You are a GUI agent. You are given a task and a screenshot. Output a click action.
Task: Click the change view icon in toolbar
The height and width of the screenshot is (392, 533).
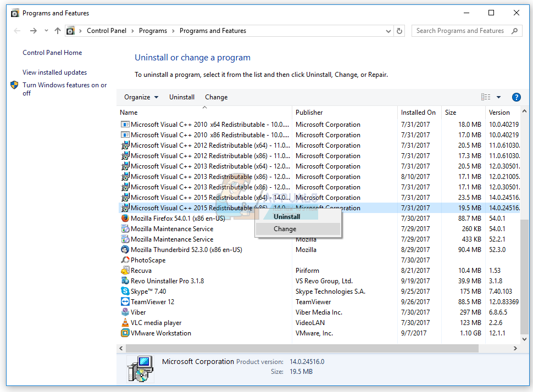point(486,97)
